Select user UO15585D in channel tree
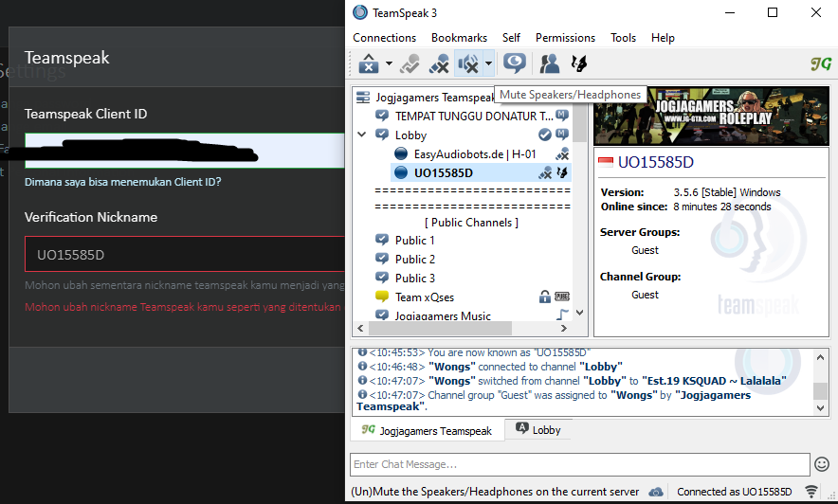838x504 pixels. pos(443,173)
